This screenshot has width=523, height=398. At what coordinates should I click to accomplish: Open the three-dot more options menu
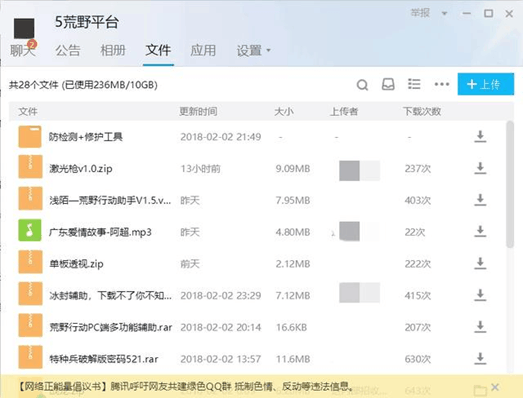click(442, 84)
